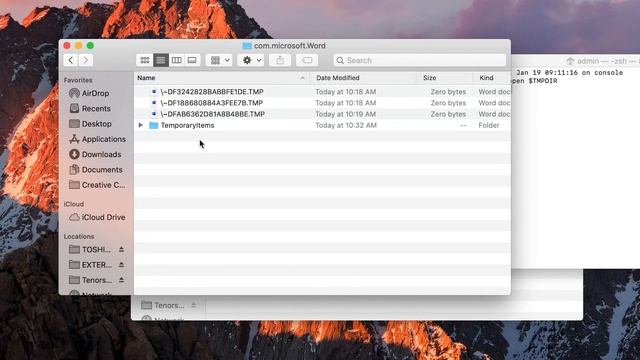The image size is (640, 360).
Task: Eject the EXTER... drive
Action: pyautogui.click(x=121, y=265)
